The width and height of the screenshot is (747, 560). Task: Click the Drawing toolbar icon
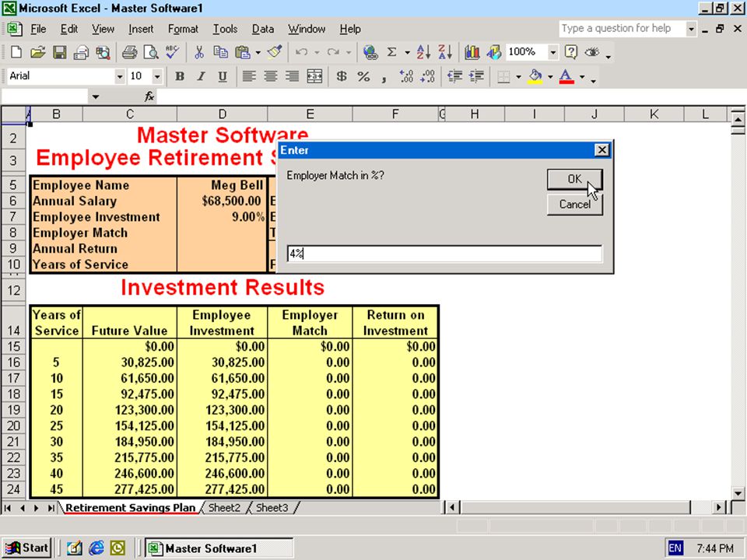(493, 52)
